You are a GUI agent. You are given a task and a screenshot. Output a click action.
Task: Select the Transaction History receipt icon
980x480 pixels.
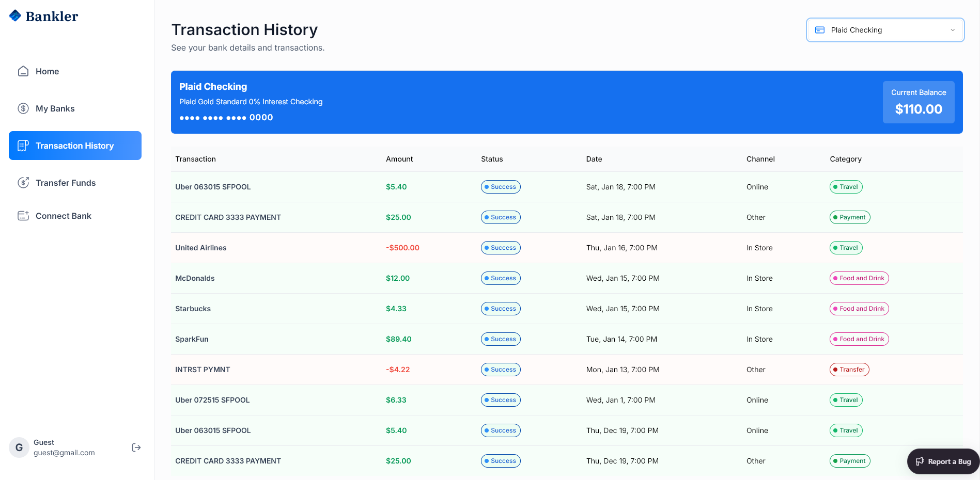(23, 146)
